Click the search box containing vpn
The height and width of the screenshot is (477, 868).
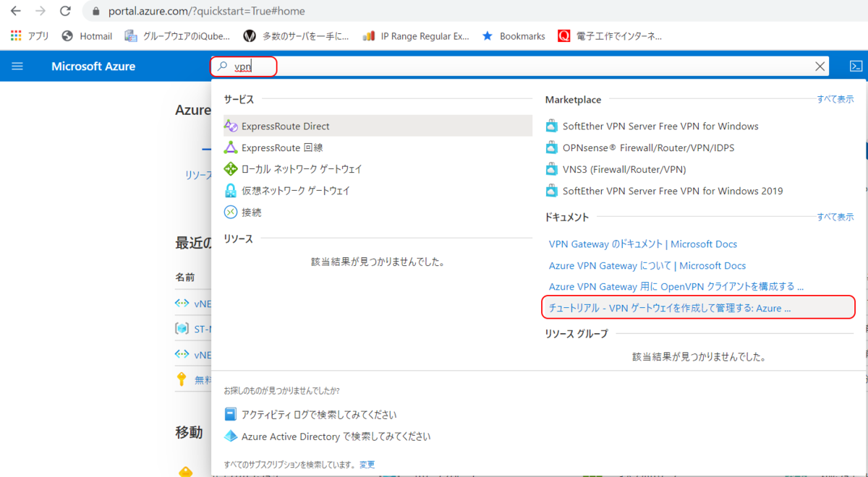click(519, 66)
